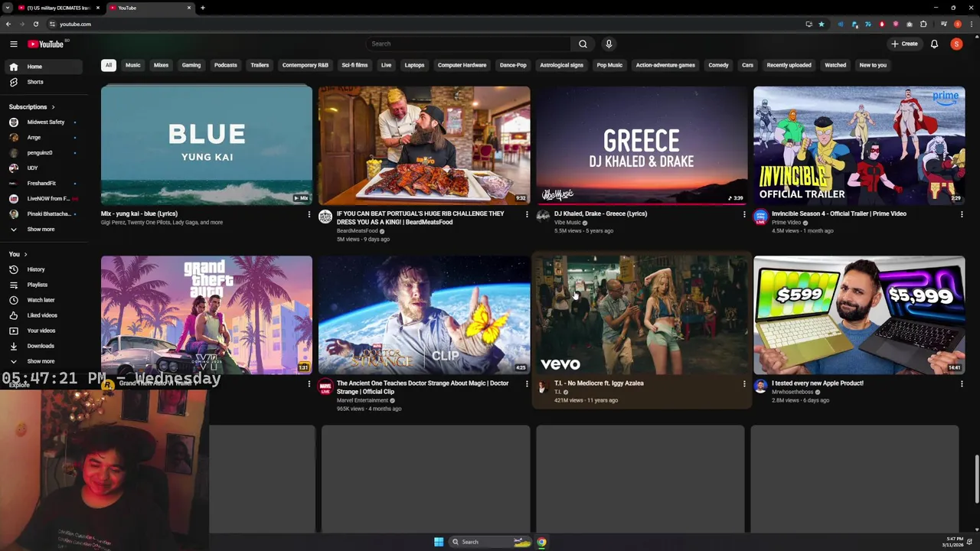Open options for the Apple Product video
This screenshot has height=551, width=980.
tap(962, 383)
